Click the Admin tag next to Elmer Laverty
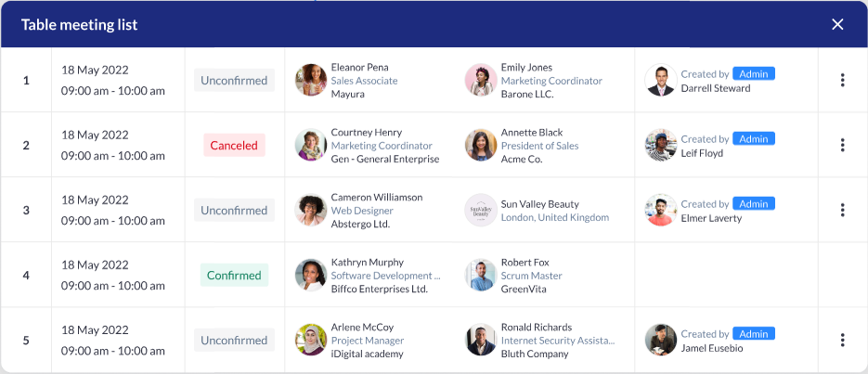This screenshot has width=868, height=374. click(x=754, y=203)
